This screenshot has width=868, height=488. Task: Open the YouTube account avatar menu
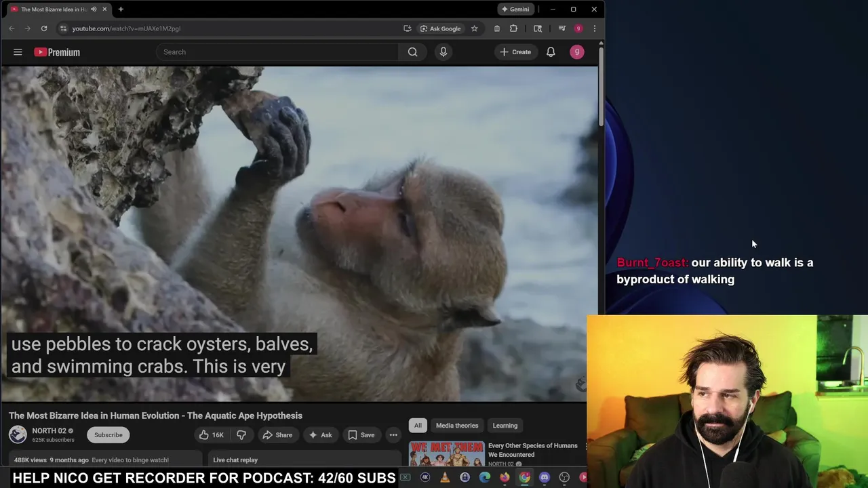[x=577, y=52]
